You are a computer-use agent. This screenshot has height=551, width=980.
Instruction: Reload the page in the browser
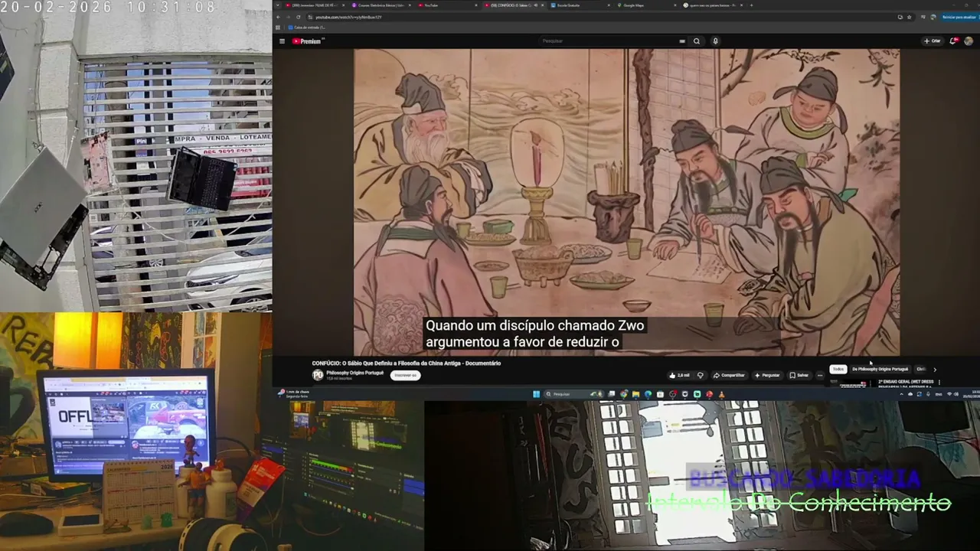click(299, 17)
